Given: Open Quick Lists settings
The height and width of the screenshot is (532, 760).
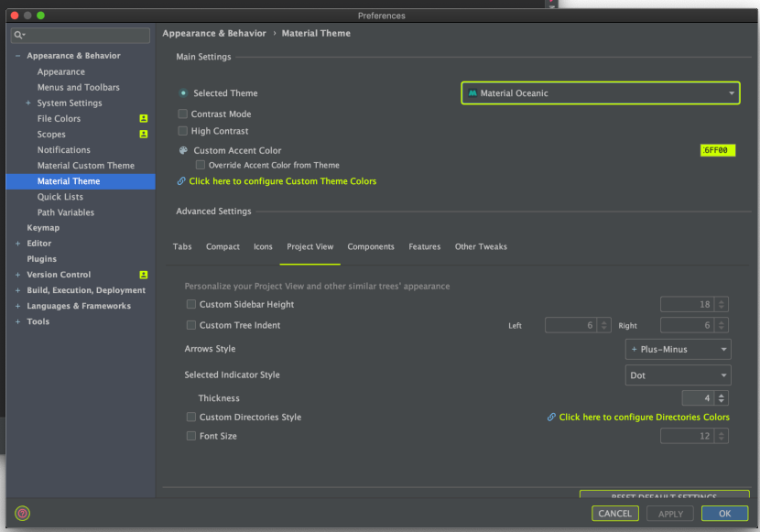Looking at the screenshot, I should 60,197.
